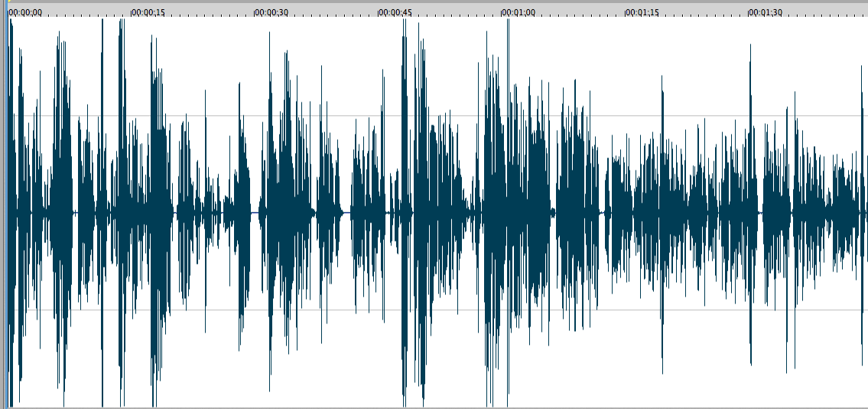Image resolution: width=868 pixels, height=409 pixels.
Task: Place cursor in silent gap just before 00:00:30
Action: [x=255, y=212]
